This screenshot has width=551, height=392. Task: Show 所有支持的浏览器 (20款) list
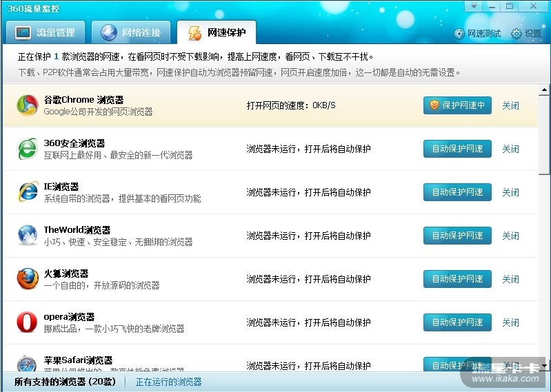tap(65, 382)
